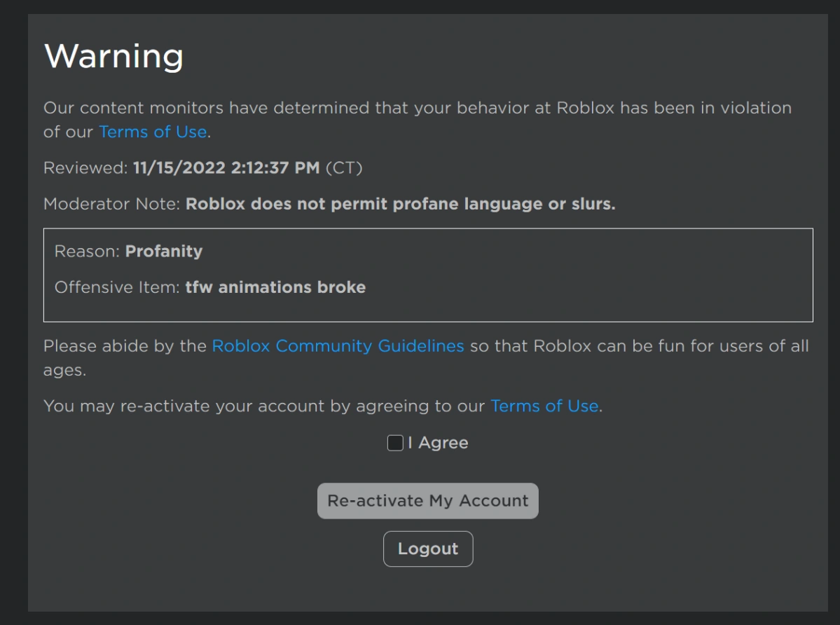
Task: Click the "I Agree" label text
Action: pyautogui.click(x=438, y=443)
